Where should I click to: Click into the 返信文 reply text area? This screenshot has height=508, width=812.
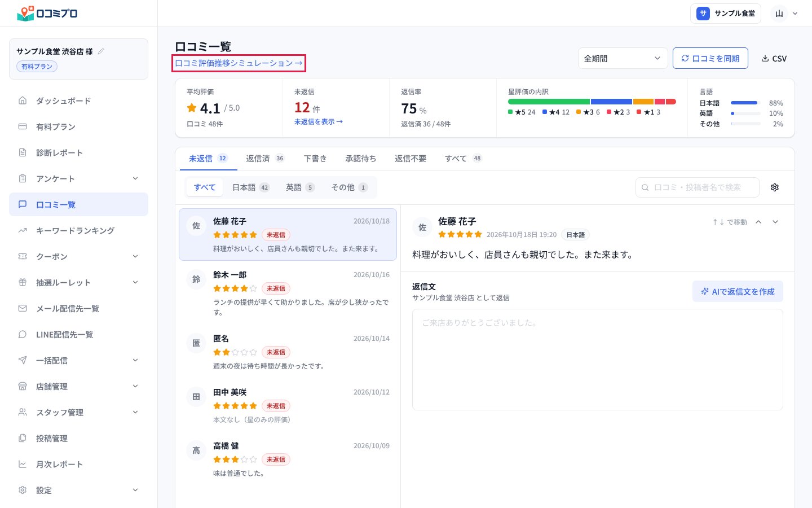(598, 360)
